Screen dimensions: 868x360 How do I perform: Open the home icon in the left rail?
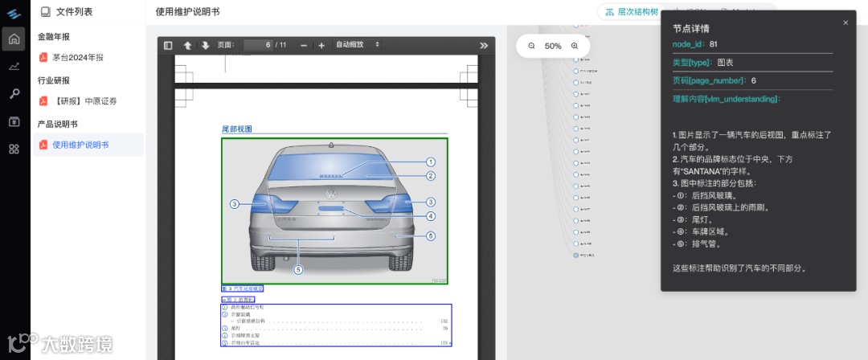(x=14, y=39)
